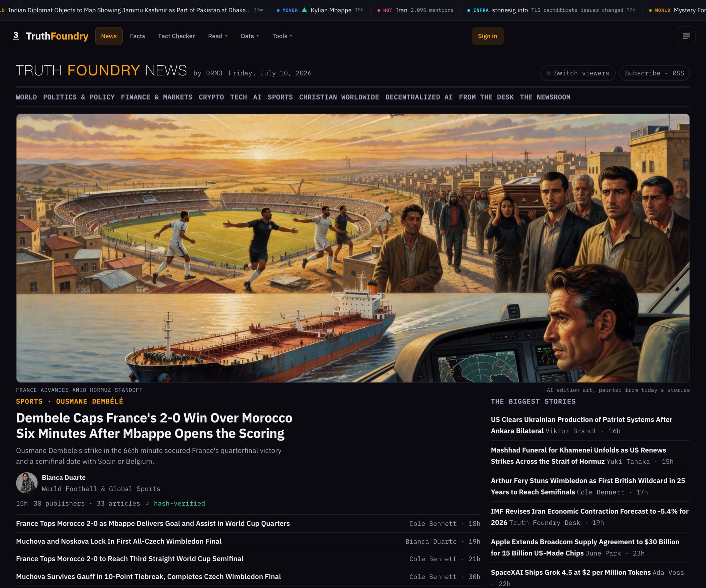Click the HOT Iran ticker item
The width and height of the screenshot is (706, 588).
tap(415, 10)
